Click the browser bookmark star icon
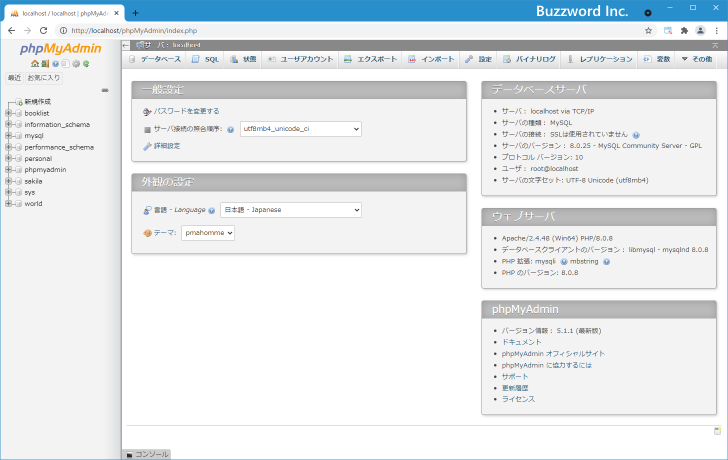This screenshot has height=460, width=728. [648, 31]
